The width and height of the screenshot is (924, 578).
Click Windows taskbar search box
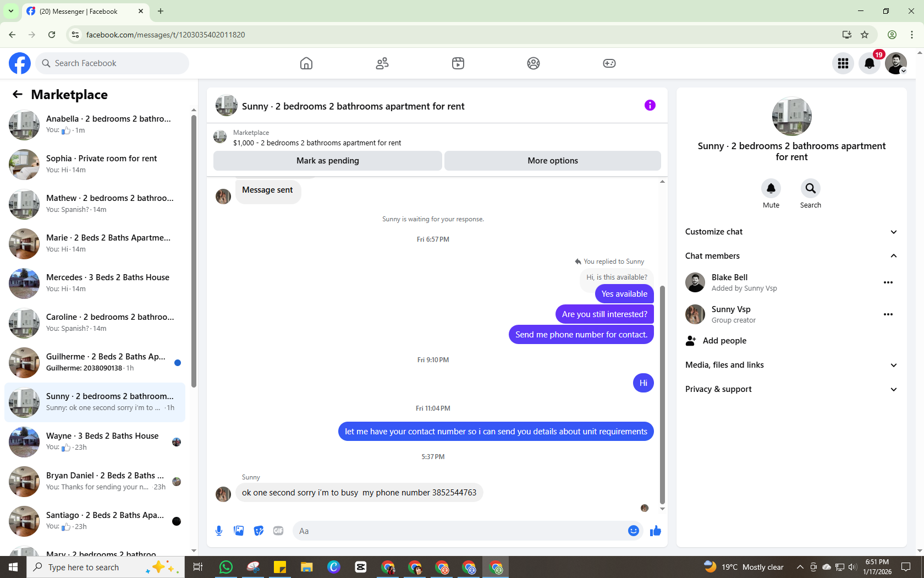coord(106,567)
